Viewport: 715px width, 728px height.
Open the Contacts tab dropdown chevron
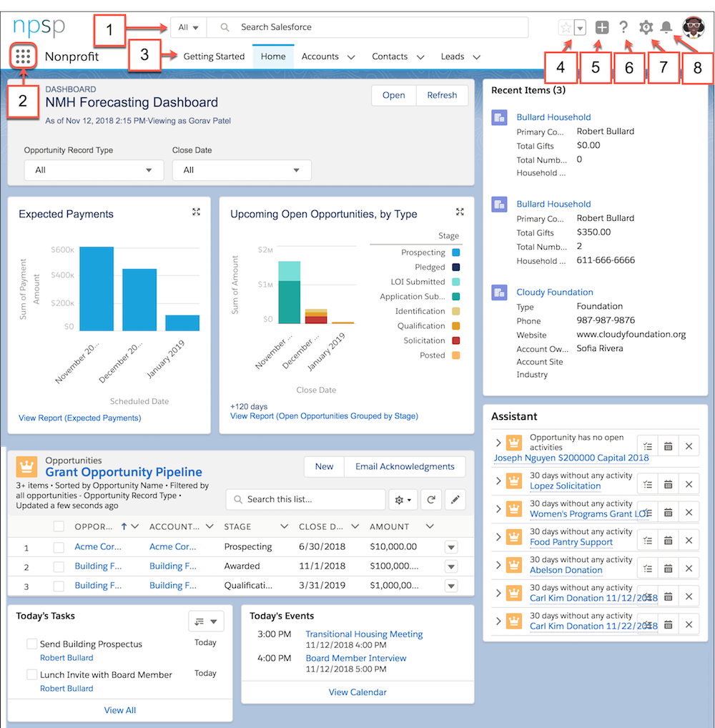pos(420,57)
